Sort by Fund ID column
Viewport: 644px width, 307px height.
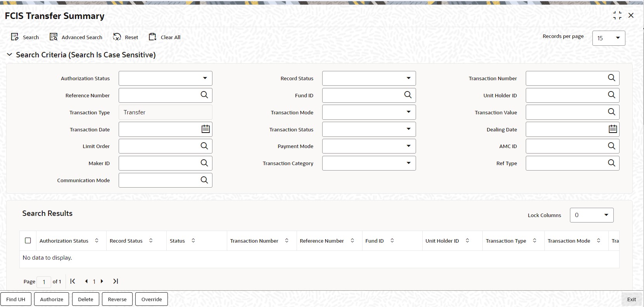(x=392, y=241)
